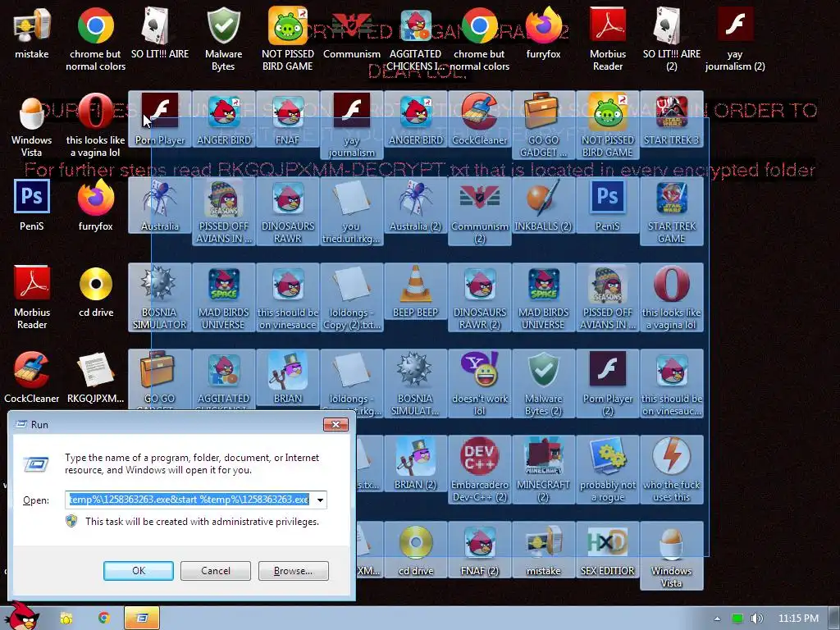Select the lightning-bolt 'uses this' icon
Viewport: 840px width, 630px height.
(671, 470)
